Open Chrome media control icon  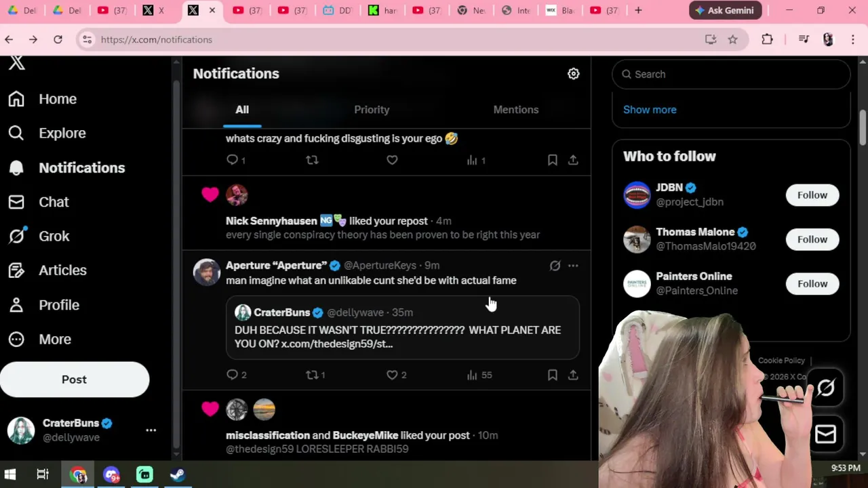[804, 39]
